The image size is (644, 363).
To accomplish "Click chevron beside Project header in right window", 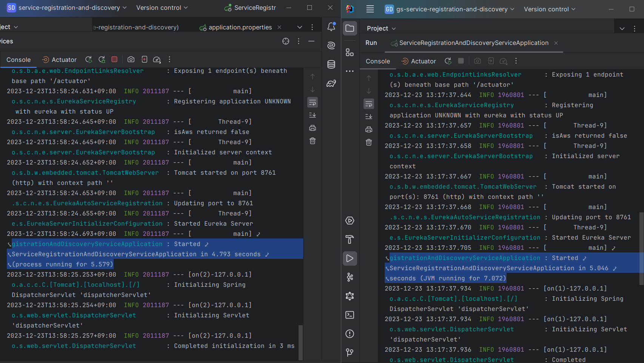I will point(622,29).
